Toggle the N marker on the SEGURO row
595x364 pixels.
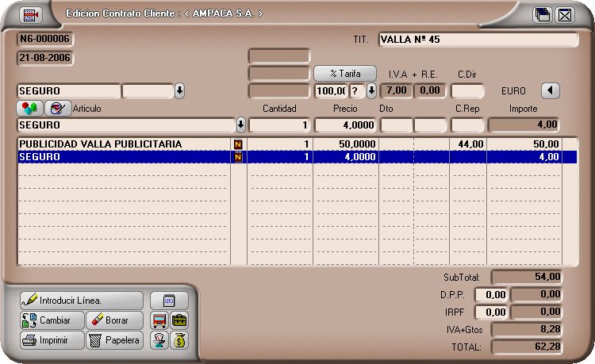pos(238,157)
